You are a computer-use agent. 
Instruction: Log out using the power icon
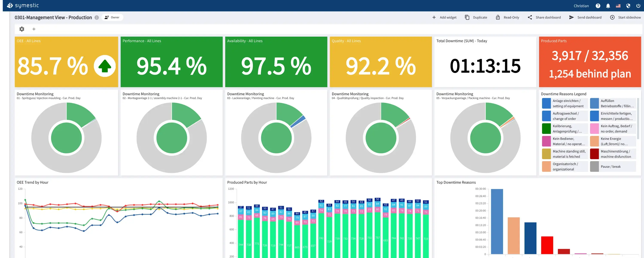pyautogui.click(x=638, y=6)
